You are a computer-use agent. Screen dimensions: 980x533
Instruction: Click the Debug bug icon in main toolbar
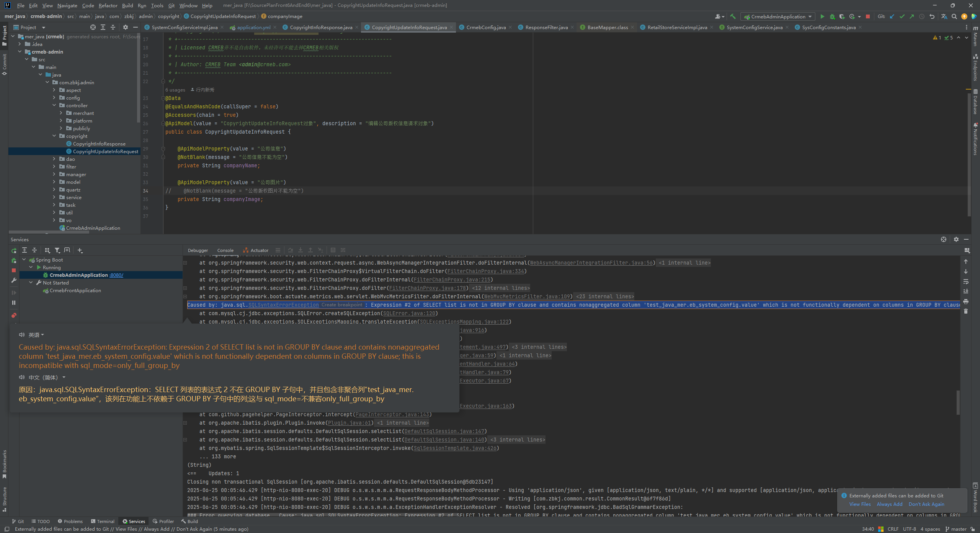(832, 16)
